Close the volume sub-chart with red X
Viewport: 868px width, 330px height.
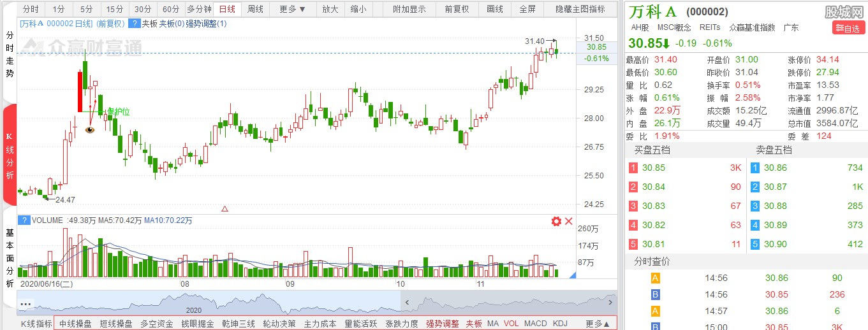[568, 221]
